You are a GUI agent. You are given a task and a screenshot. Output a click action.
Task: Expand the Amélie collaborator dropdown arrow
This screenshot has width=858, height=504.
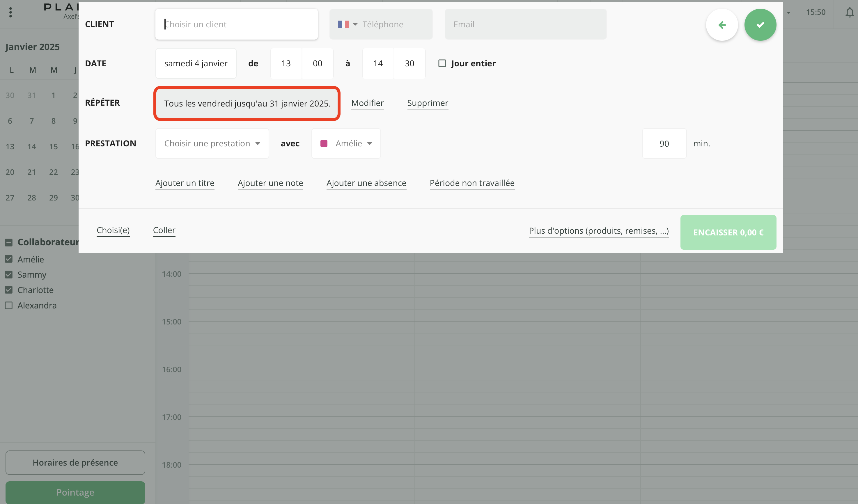coord(370,143)
